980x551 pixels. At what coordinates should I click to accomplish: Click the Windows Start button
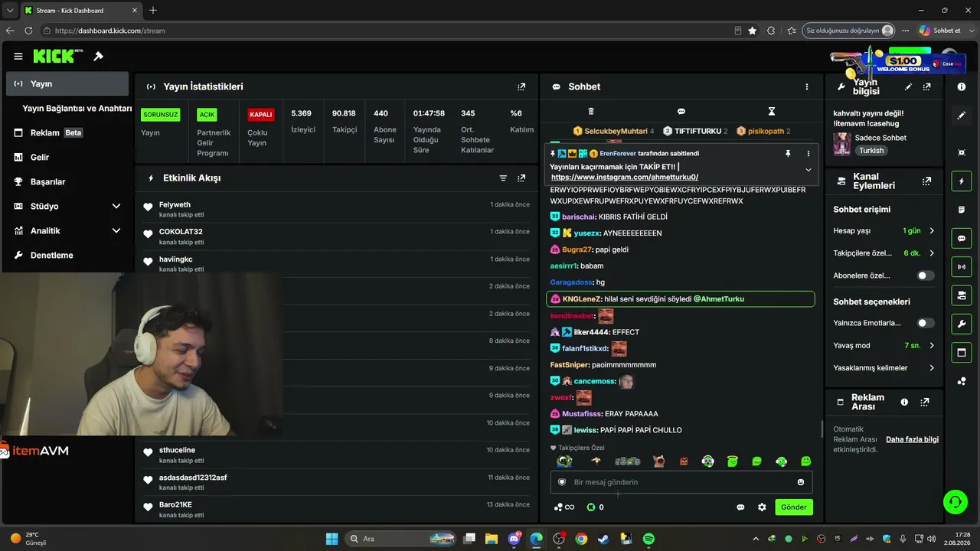pyautogui.click(x=332, y=539)
